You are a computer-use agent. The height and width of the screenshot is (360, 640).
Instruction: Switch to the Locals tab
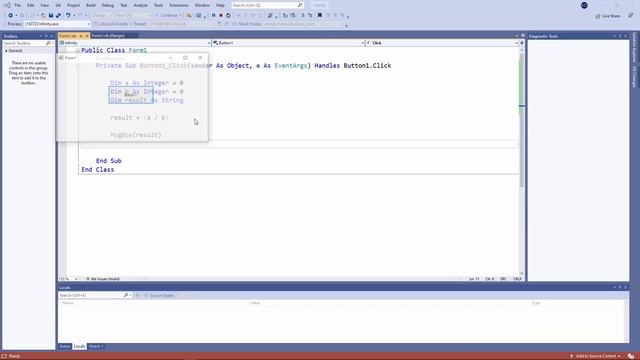[x=79, y=347]
